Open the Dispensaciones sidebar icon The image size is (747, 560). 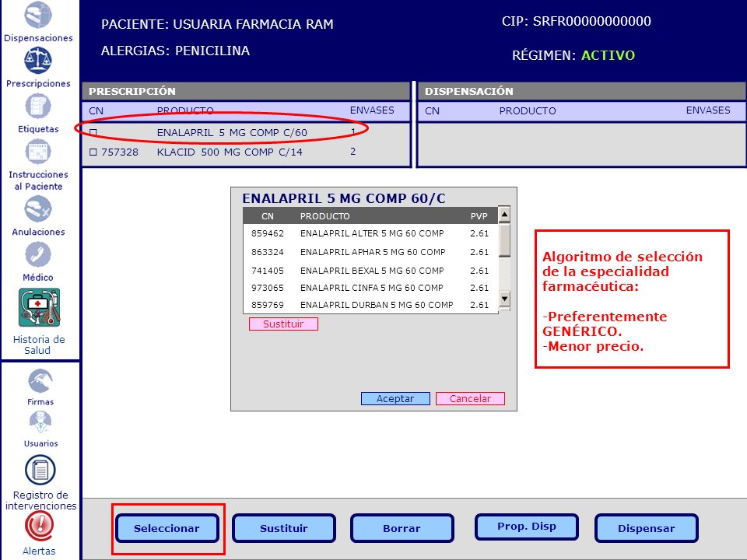[38, 16]
